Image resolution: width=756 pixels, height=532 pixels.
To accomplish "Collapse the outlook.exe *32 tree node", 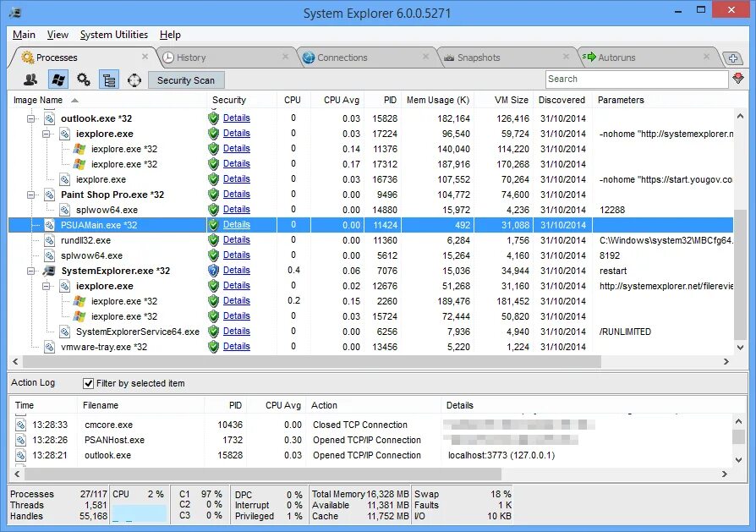I will 31,118.
